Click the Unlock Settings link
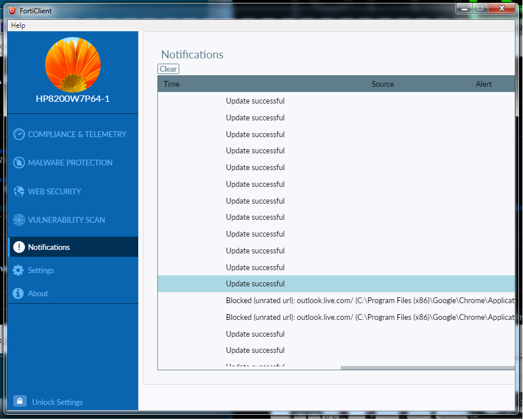Viewport: 523px width, 420px height. pos(57,403)
